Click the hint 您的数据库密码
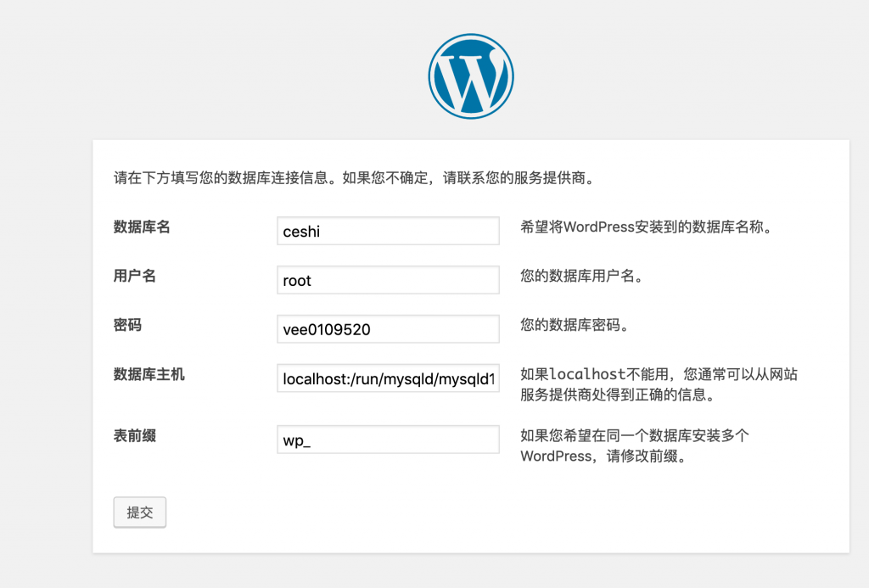Screen dimensions: 869x588 [575, 325]
